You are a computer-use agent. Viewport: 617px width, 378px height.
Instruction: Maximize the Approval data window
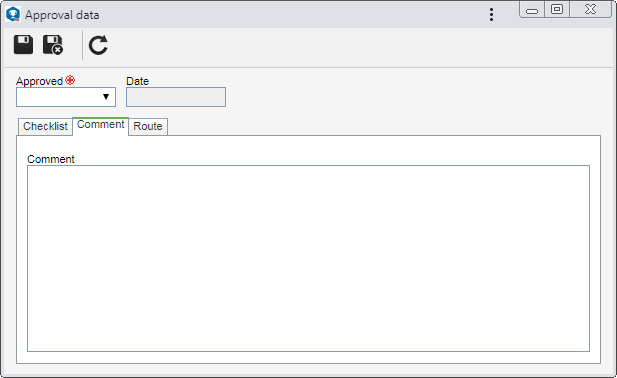tap(557, 9)
